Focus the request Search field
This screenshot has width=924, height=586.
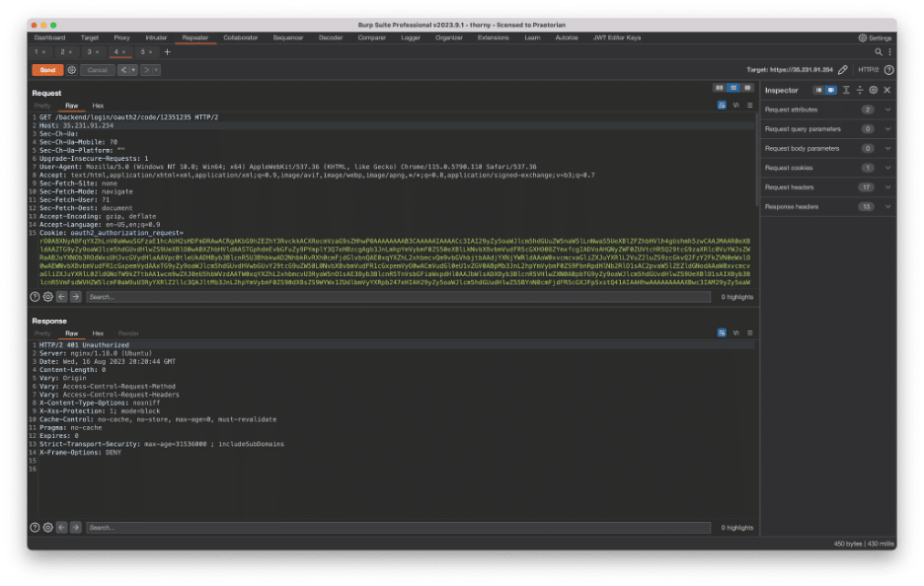pyautogui.click(x=399, y=297)
